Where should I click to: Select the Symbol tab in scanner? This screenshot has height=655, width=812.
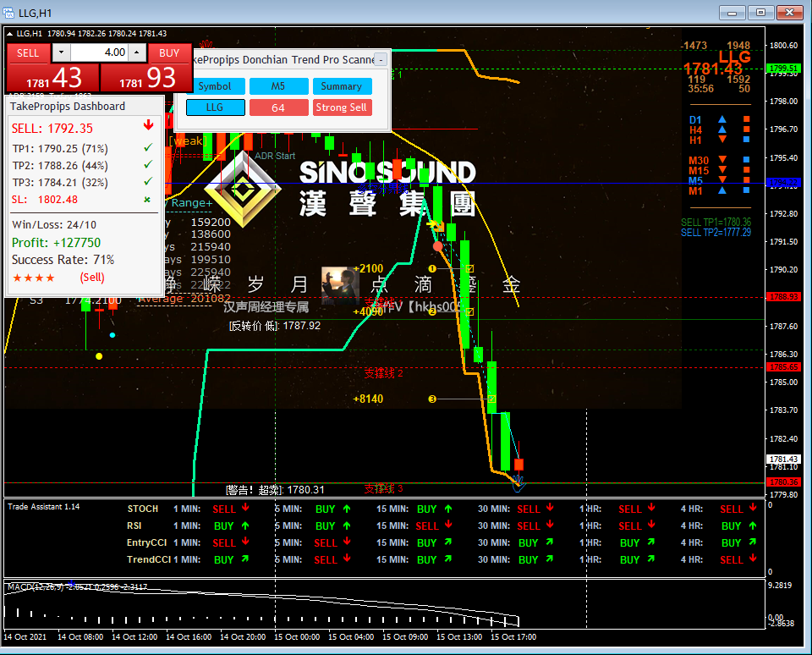[215, 86]
